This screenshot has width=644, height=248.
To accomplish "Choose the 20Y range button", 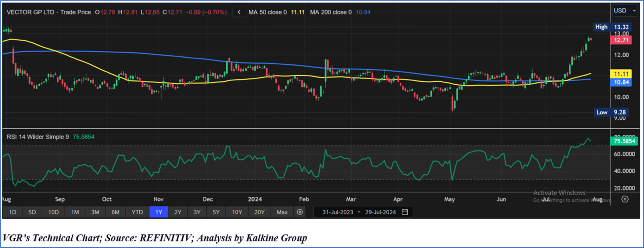I will click(260, 212).
